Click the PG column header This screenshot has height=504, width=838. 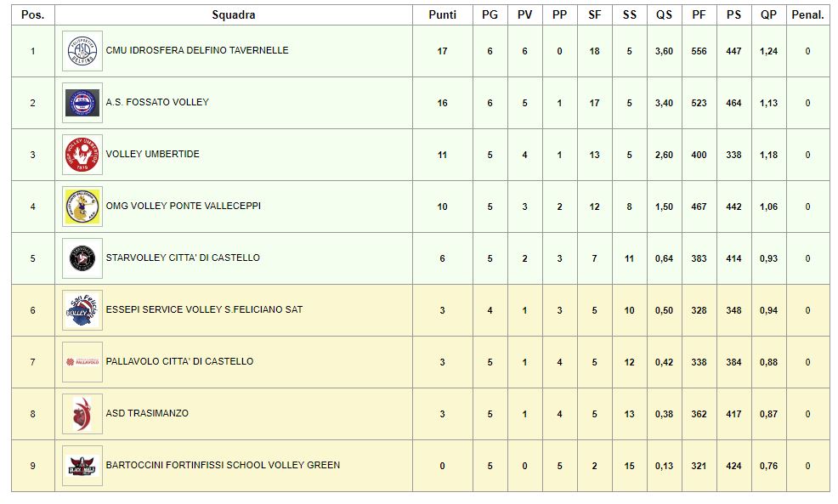click(490, 15)
